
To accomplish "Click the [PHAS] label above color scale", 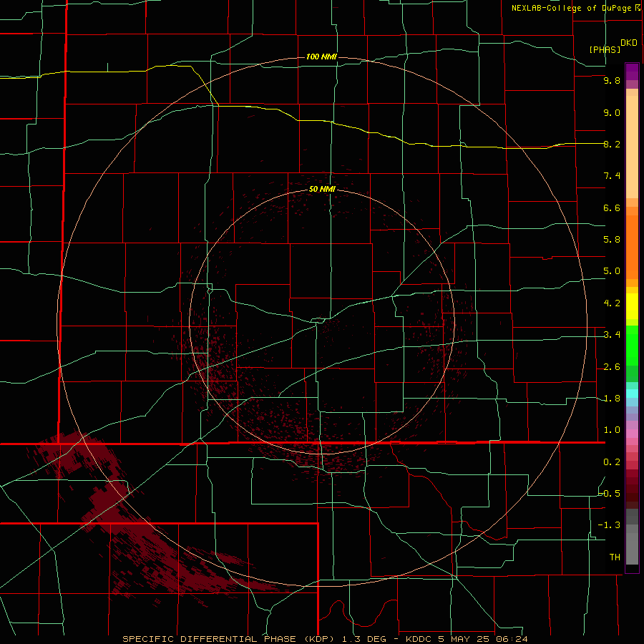I will 605,49.
